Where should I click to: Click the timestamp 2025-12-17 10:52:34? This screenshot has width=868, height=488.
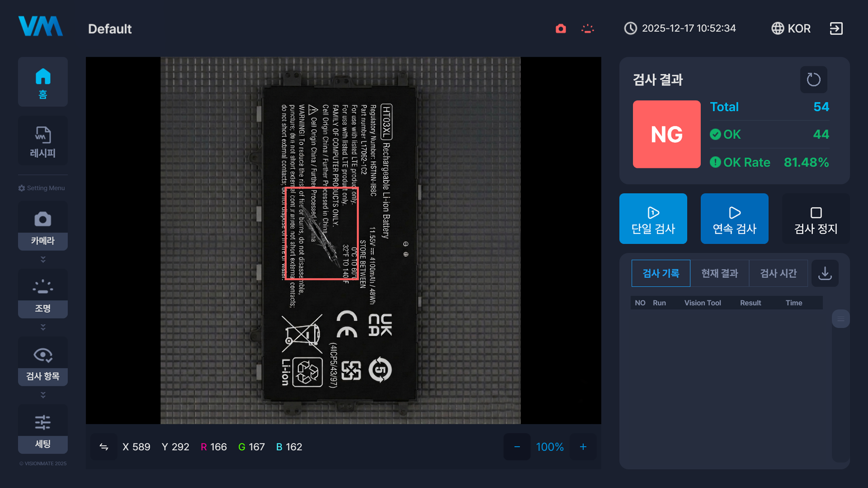pos(689,28)
